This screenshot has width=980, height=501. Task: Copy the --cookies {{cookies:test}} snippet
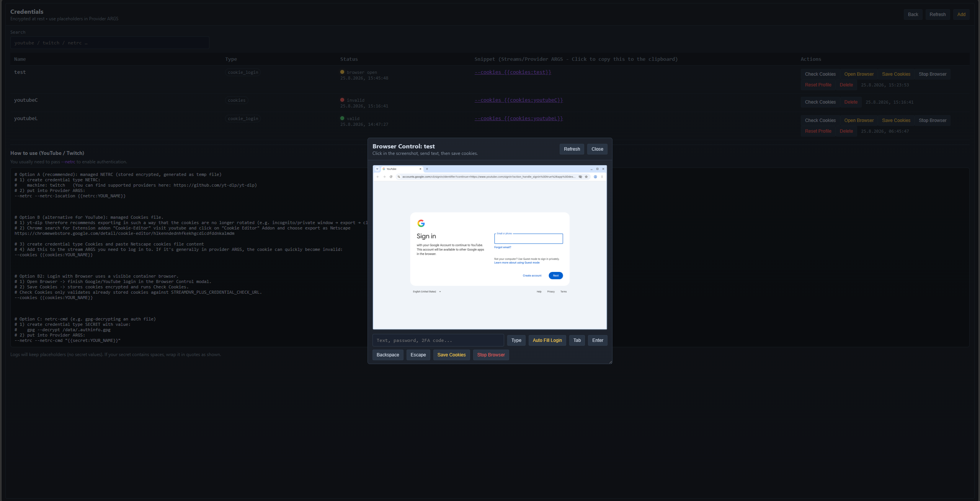click(513, 72)
